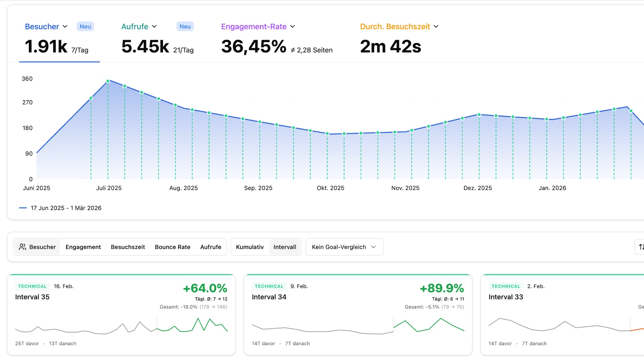Viewport: 644px width, 362px height.
Task: Click the TECHNICAL tag on Interval 35
Action: [32, 286]
